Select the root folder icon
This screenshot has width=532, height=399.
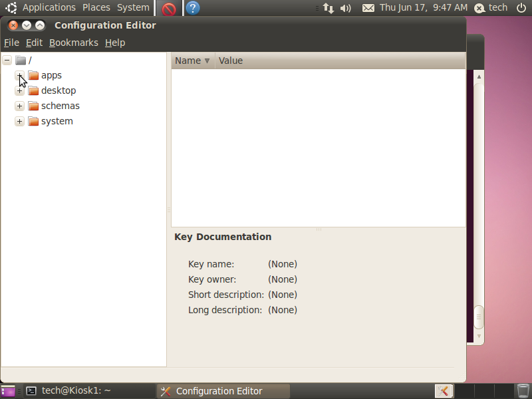tap(21, 60)
